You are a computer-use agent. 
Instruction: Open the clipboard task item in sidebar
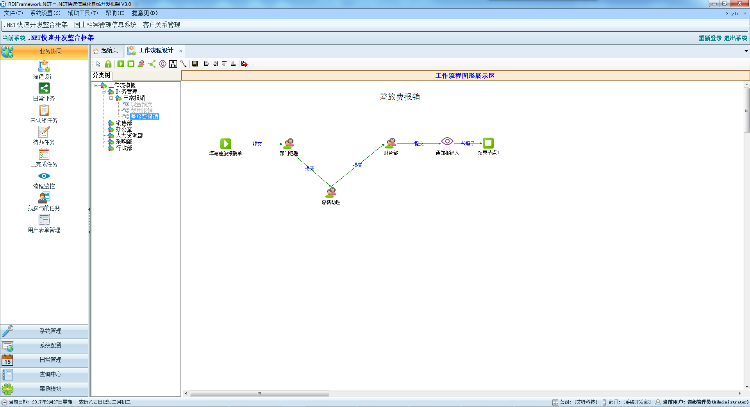(44, 114)
